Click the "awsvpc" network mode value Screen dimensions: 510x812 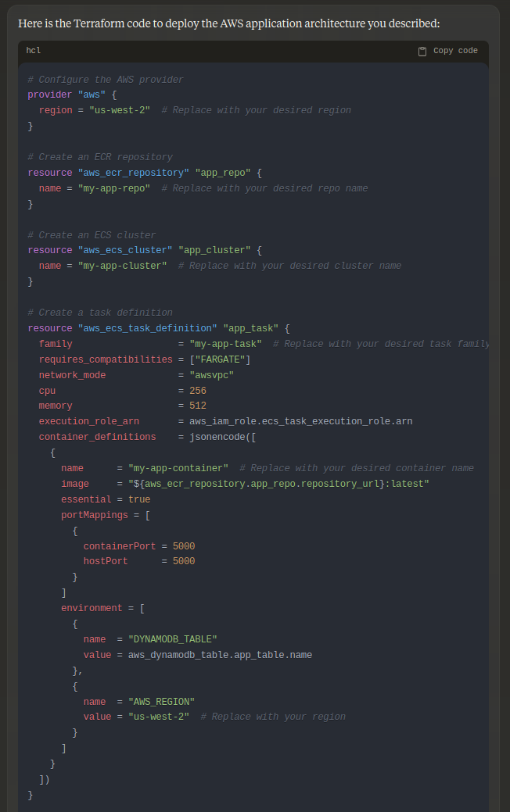click(x=212, y=375)
